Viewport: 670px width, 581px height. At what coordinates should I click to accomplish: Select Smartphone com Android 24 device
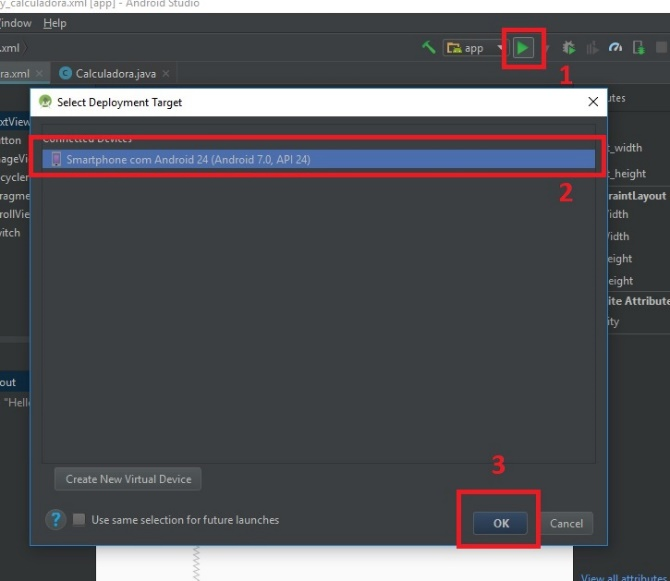coord(318,159)
